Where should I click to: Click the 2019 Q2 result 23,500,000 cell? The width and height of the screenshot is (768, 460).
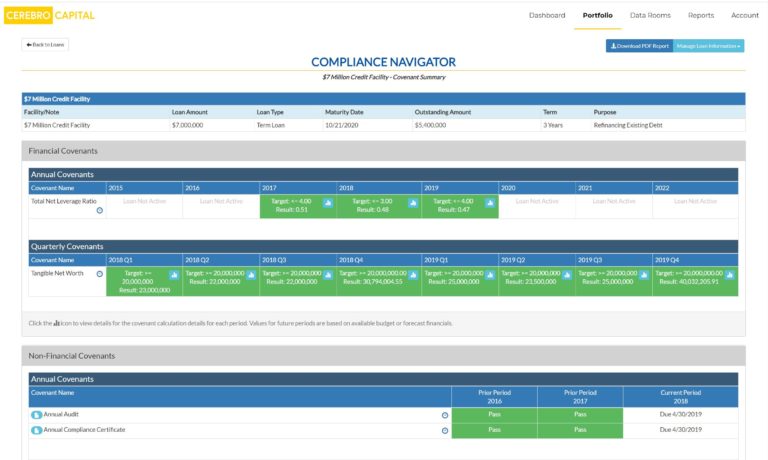[x=537, y=281]
